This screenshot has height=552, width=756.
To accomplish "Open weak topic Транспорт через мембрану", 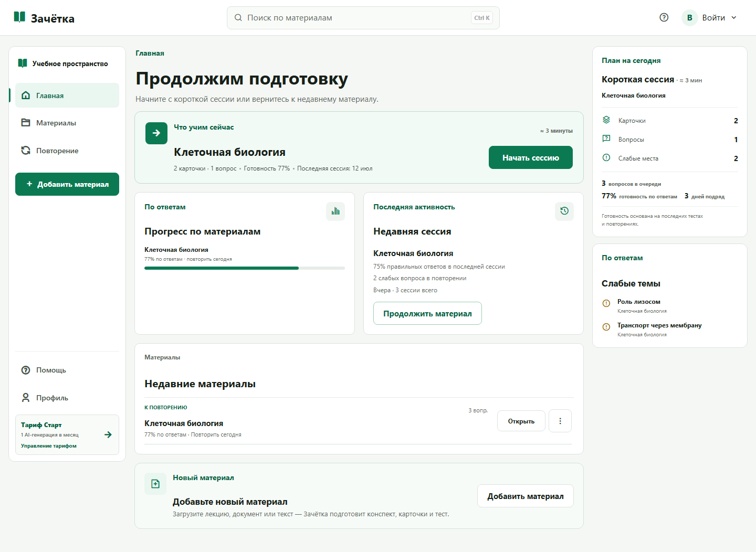I will 659,325.
